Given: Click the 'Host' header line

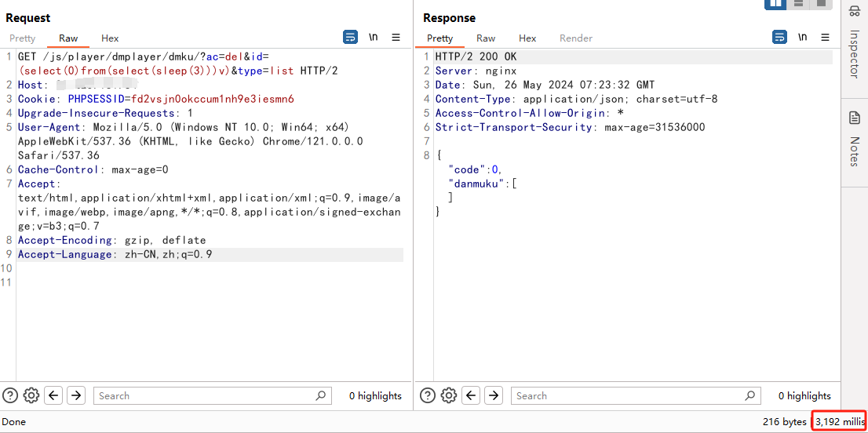Looking at the screenshot, I should (78, 85).
